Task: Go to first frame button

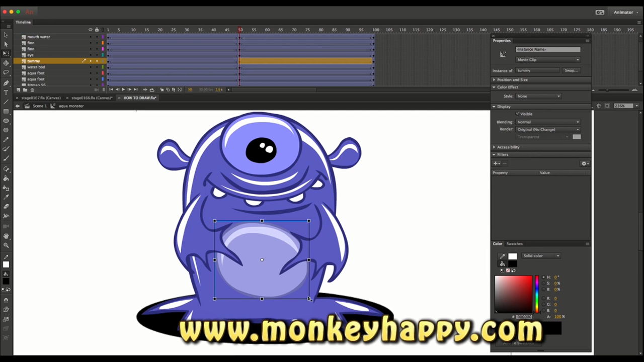Action: click(x=111, y=89)
